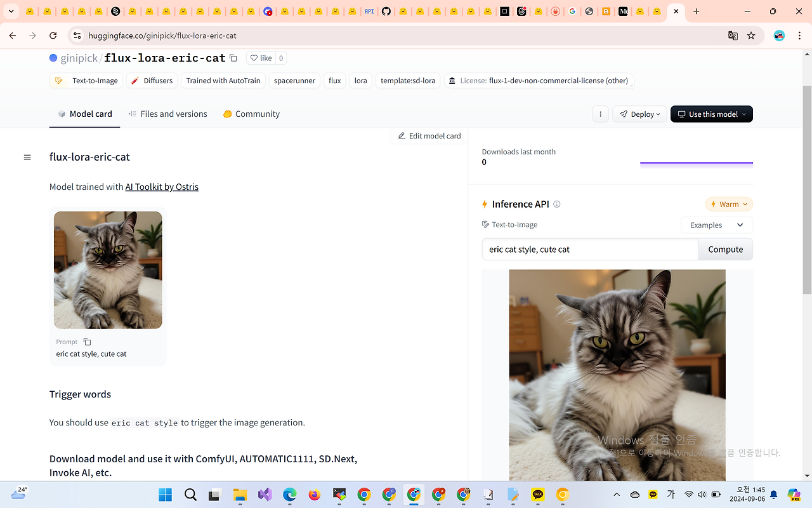Click the browser address bar URL
Screen dimensions: 812x508
[162, 36]
